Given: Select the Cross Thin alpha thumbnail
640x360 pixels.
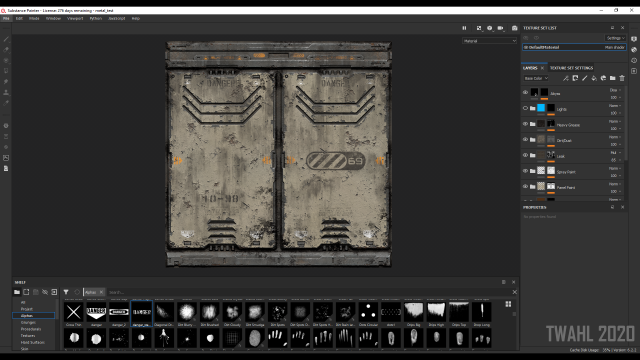Looking at the screenshot, I should tap(73, 313).
